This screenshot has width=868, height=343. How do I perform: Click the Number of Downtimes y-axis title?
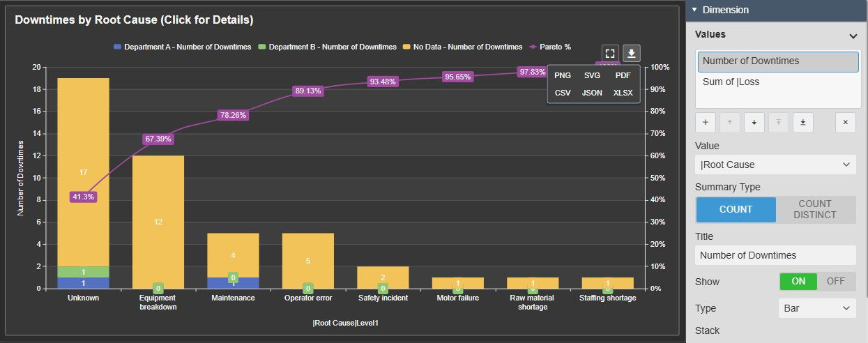click(x=21, y=178)
